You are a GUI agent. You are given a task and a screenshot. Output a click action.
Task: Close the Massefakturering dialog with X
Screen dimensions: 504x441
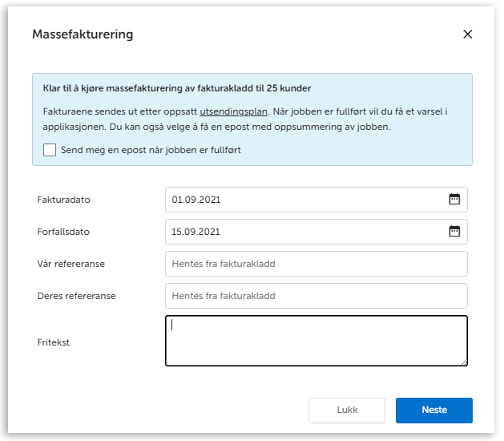pyautogui.click(x=468, y=34)
